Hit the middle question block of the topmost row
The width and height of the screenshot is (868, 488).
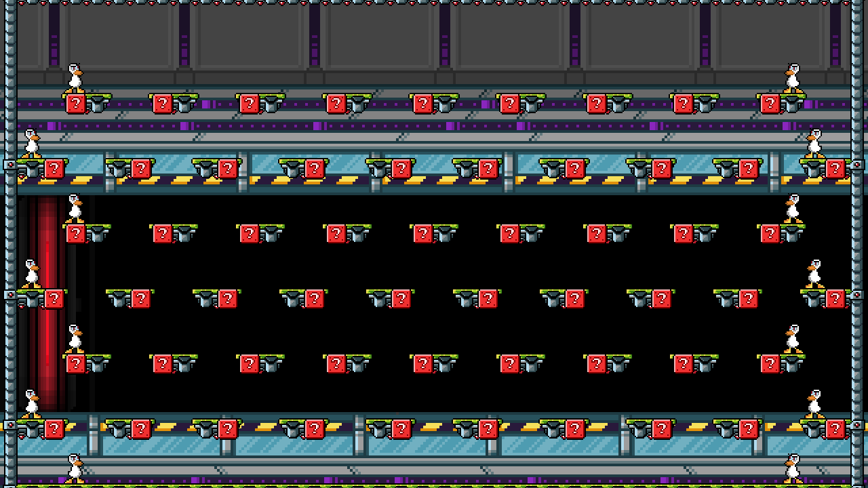(x=422, y=104)
